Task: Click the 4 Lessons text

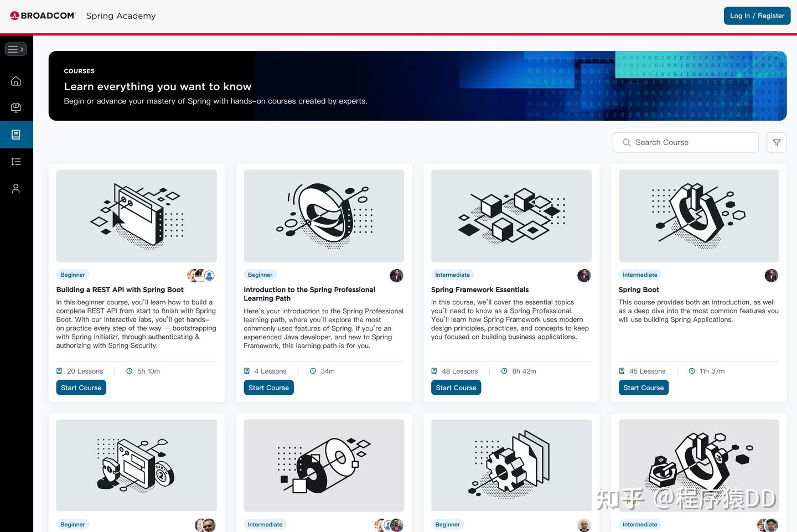Action: pyautogui.click(x=271, y=371)
